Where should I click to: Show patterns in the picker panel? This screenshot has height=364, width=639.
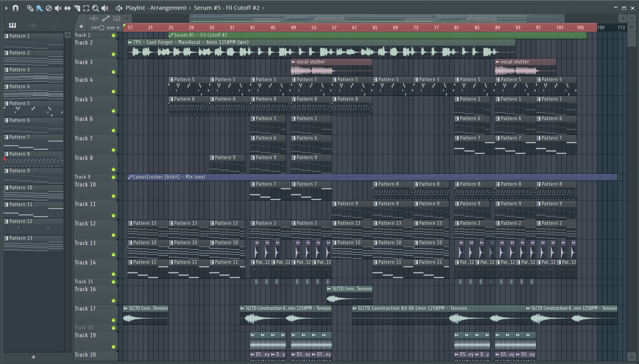coord(12,25)
